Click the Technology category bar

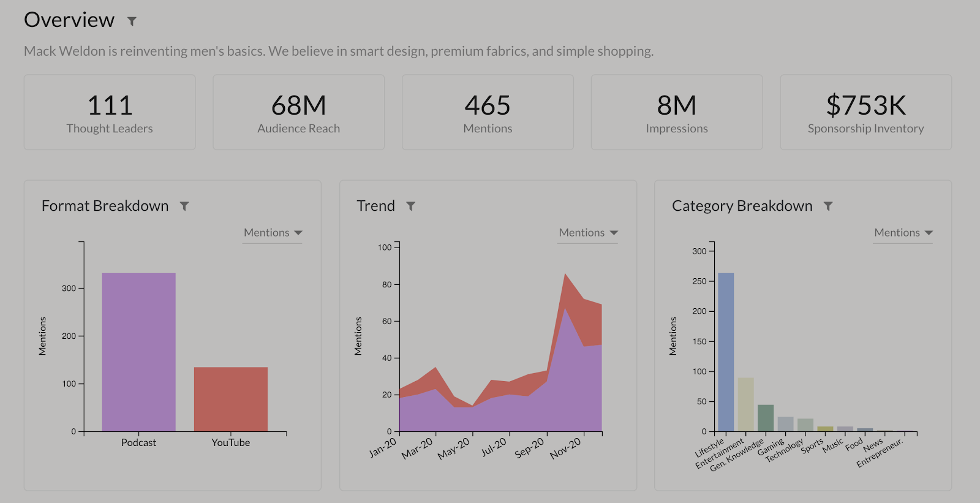pyautogui.click(x=805, y=425)
